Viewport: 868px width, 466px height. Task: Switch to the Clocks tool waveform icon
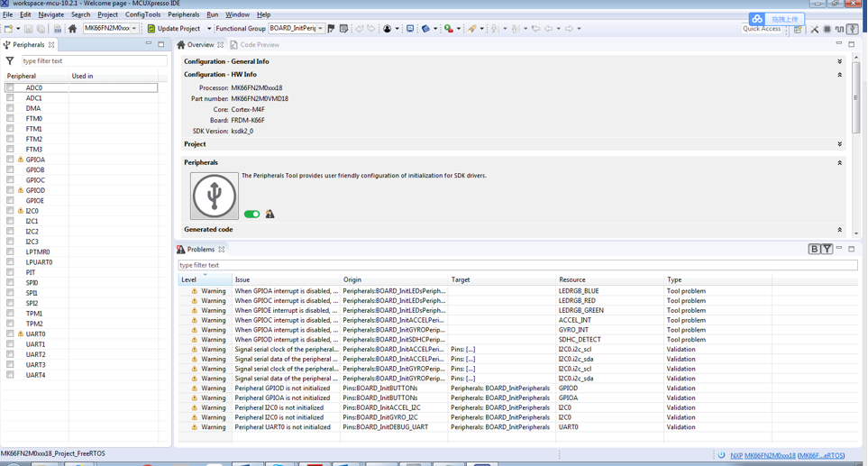click(840, 30)
